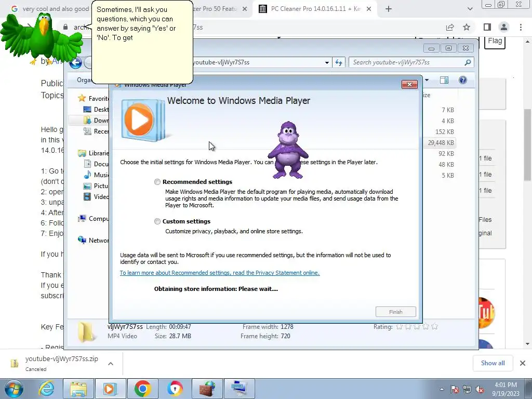Select the 152 KB file size entry
Image resolution: width=532 pixels, height=399 pixels.
click(445, 132)
